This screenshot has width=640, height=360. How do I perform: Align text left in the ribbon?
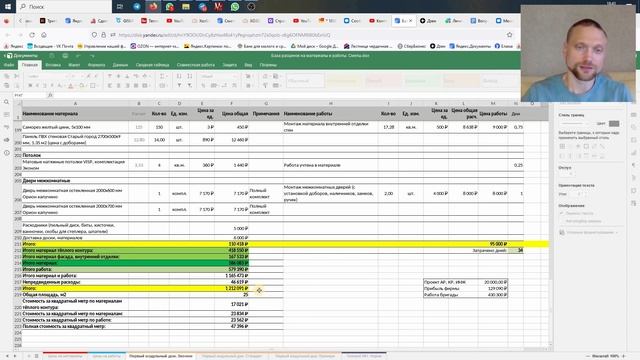pyautogui.click(x=109, y=86)
